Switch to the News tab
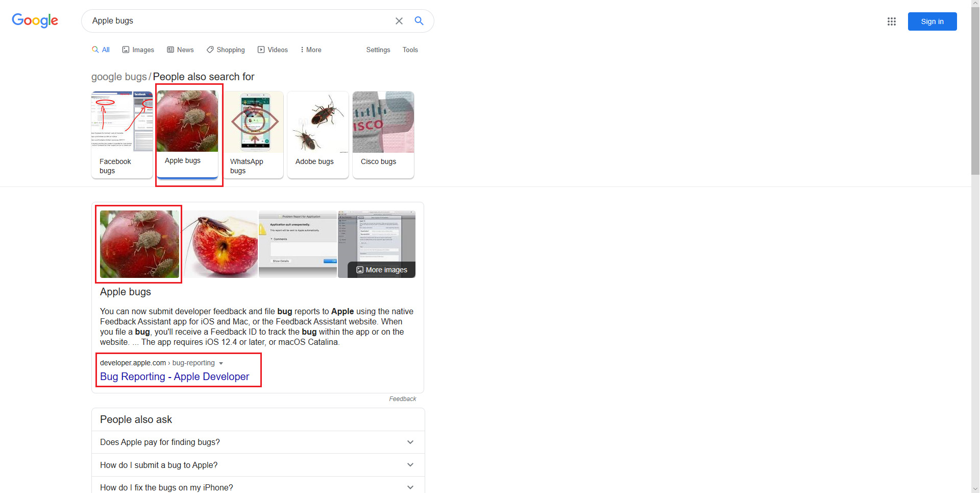The width and height of the screenshot is (980, 493). (180, 50)
